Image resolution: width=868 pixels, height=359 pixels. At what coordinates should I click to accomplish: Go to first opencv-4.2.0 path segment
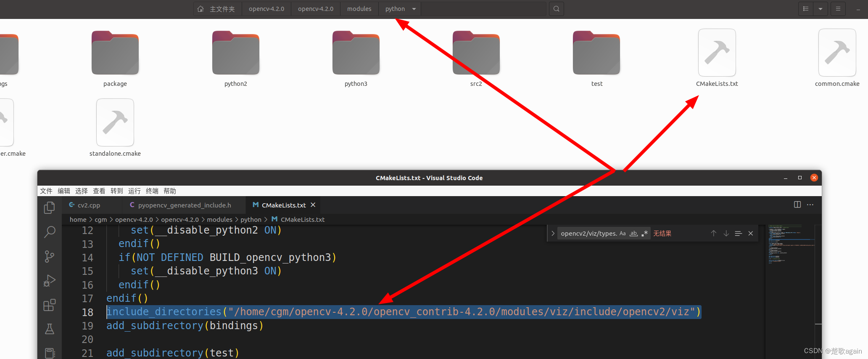pyautogui.click(x=266, y=9)
